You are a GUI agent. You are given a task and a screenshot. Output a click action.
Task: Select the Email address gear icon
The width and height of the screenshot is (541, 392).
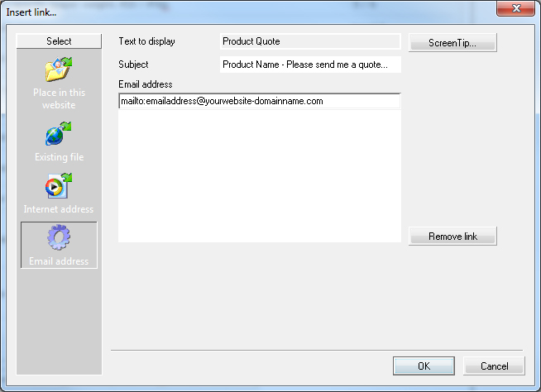(59, 237)
